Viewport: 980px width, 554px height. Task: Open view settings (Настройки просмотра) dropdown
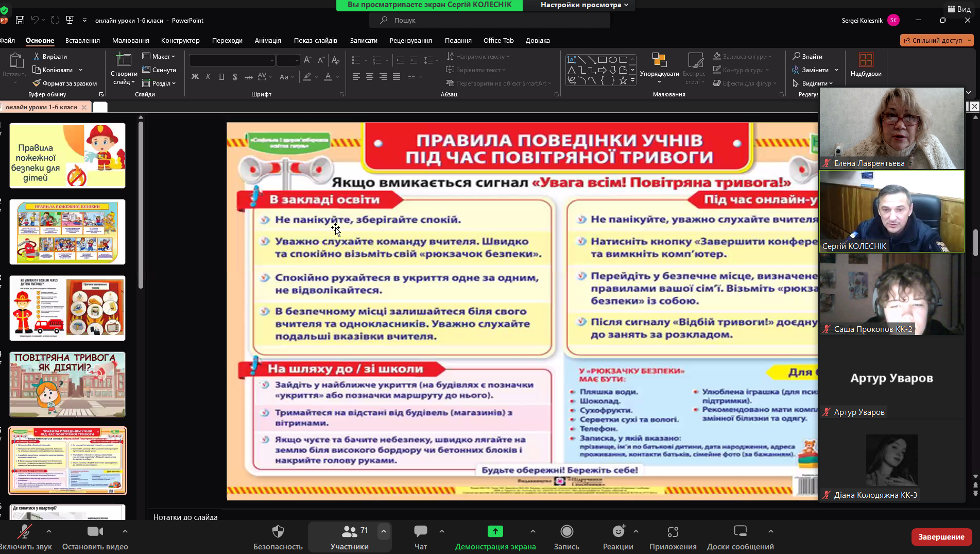coord(584,5)
